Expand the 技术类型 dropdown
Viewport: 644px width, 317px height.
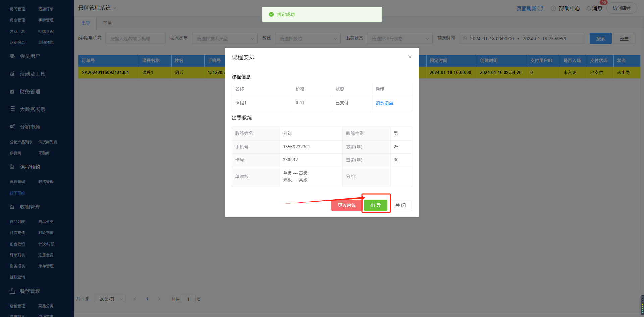(x=224, y=39)
